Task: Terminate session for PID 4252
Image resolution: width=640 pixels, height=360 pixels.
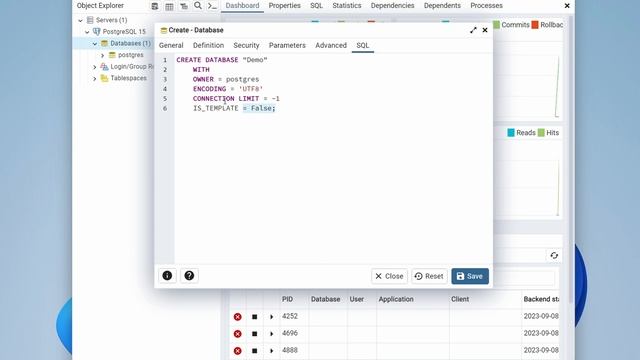Action: pos(238,317)
